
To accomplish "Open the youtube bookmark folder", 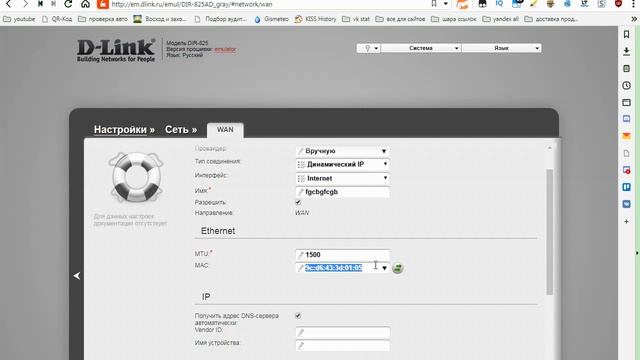I will 20,19.
